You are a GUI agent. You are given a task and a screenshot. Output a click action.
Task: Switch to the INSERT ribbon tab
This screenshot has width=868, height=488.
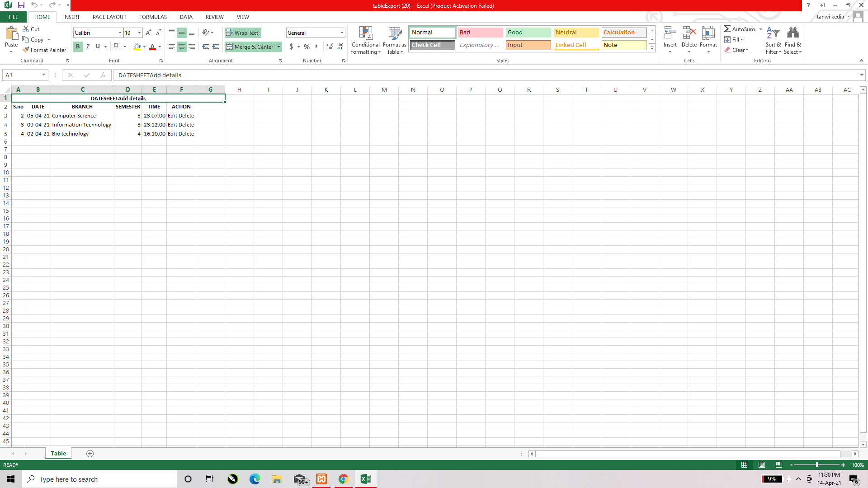click(x=71, y=17)
